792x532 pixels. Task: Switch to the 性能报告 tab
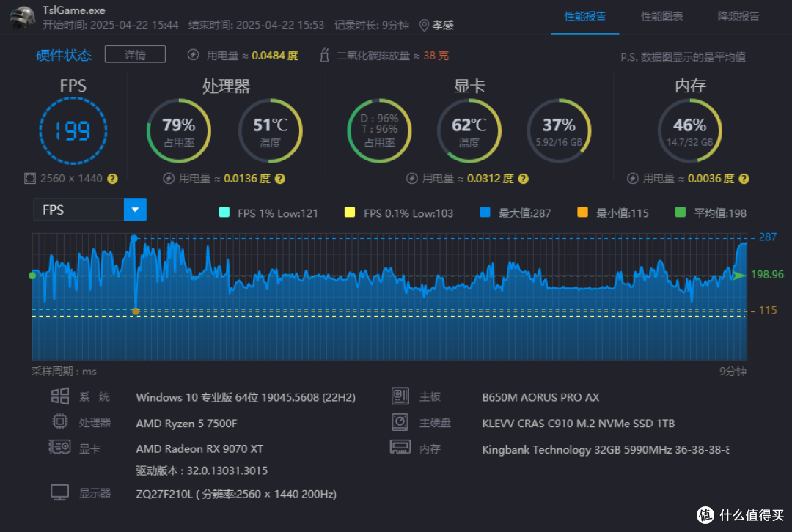pos(585,17)
